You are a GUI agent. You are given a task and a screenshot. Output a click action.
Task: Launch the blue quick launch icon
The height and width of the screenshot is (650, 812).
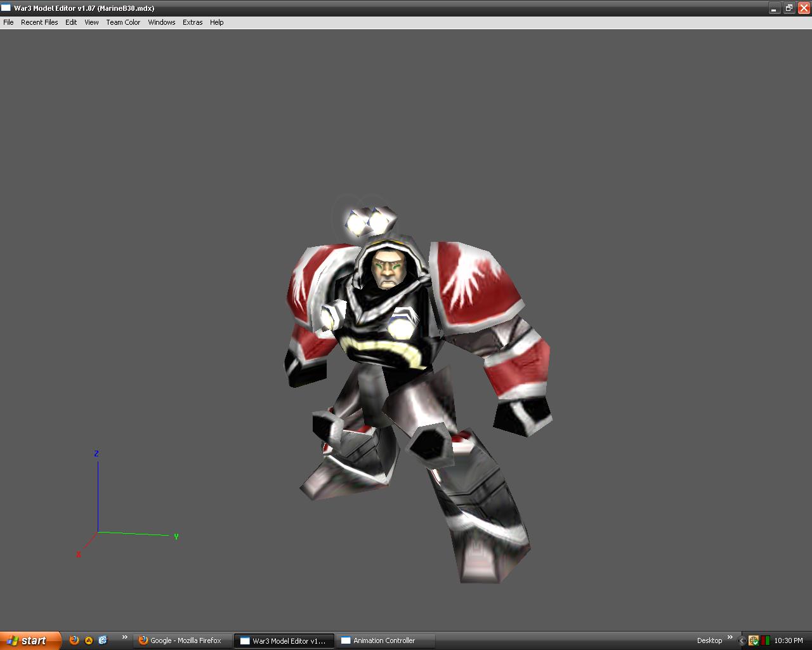pyautogui.click(x=103, y=640)
